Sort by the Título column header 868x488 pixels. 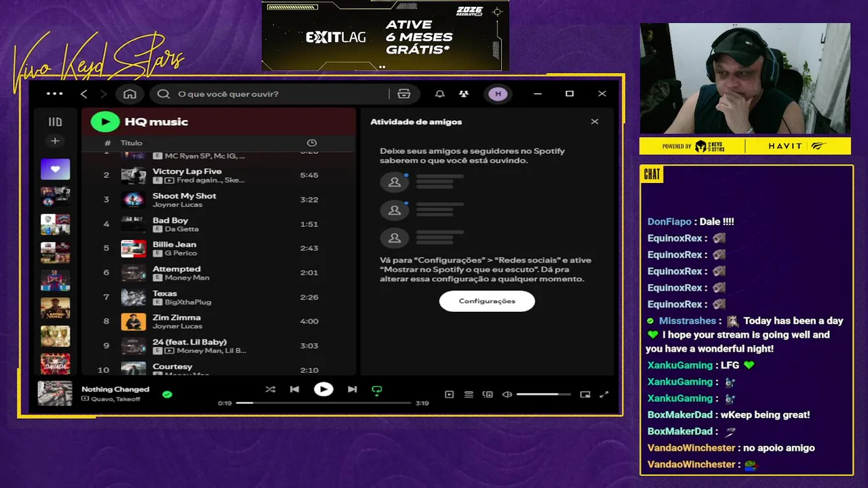click(x=132, y=143)
